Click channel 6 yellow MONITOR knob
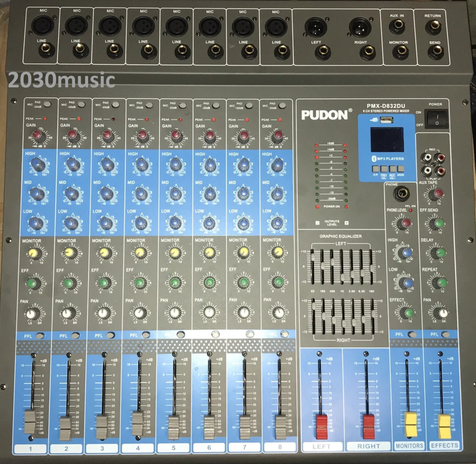Screen dimensions: 476x464 209,253
